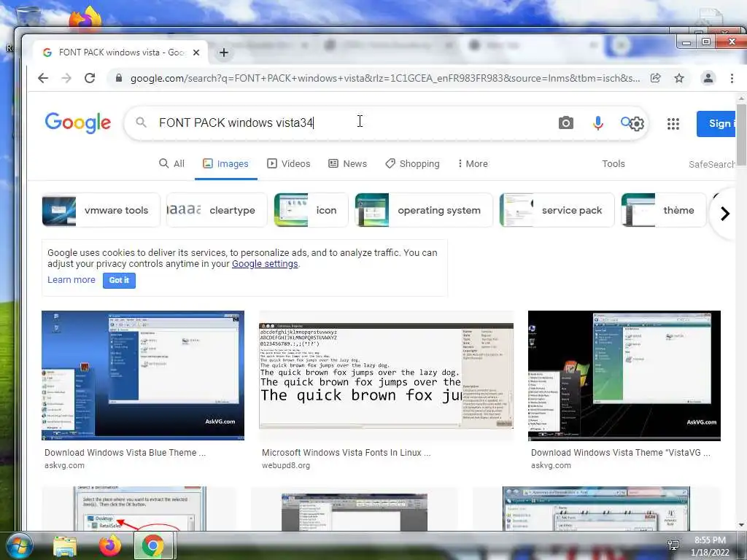Open the VistaVG theme thumbnail
747x560 pixels.
(624, 376)
